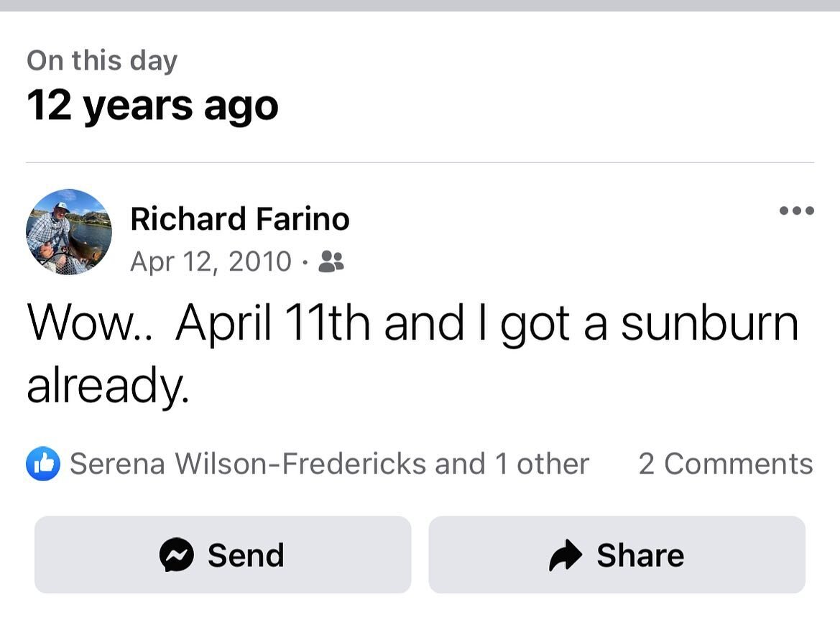Open the 2 Comments link
840x620 pixels.
726,463
